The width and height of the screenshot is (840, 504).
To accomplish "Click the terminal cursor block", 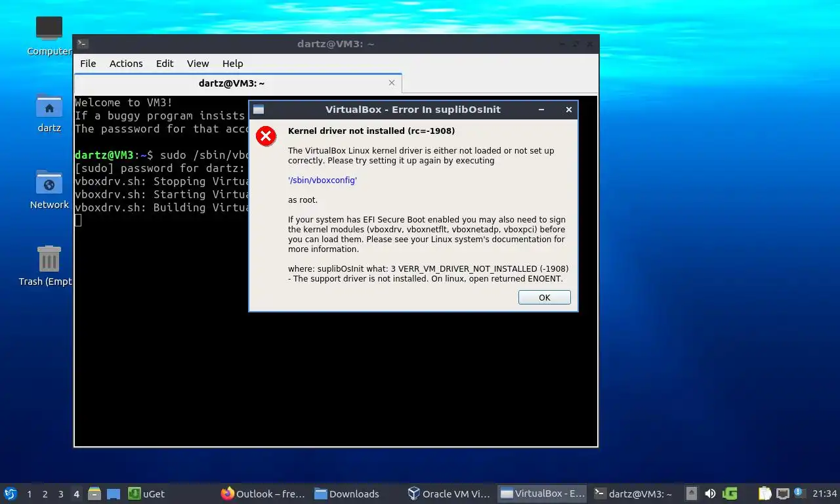I will (78, 220).
